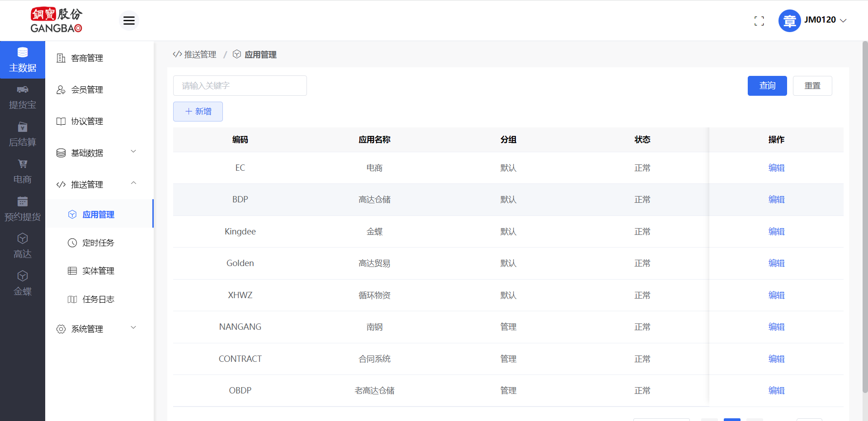Toggle the hamburger sidebar collapse icon
Viewport: 868px width, 421px height.
coord(129,20)
